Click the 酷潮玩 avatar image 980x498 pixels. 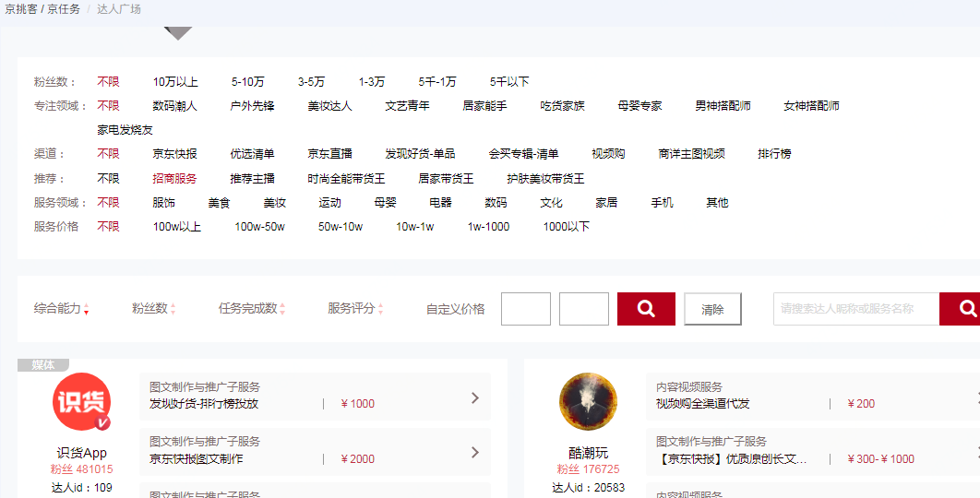tap(588, 402)
